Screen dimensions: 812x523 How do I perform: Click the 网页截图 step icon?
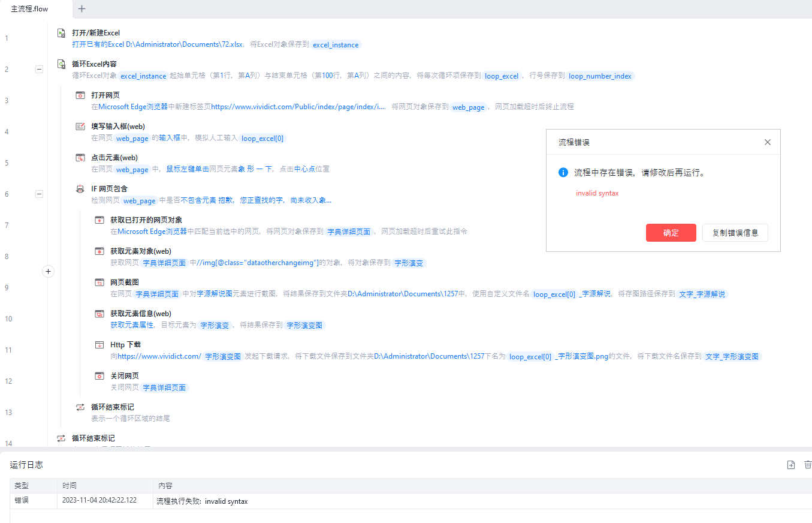(99, 282)
